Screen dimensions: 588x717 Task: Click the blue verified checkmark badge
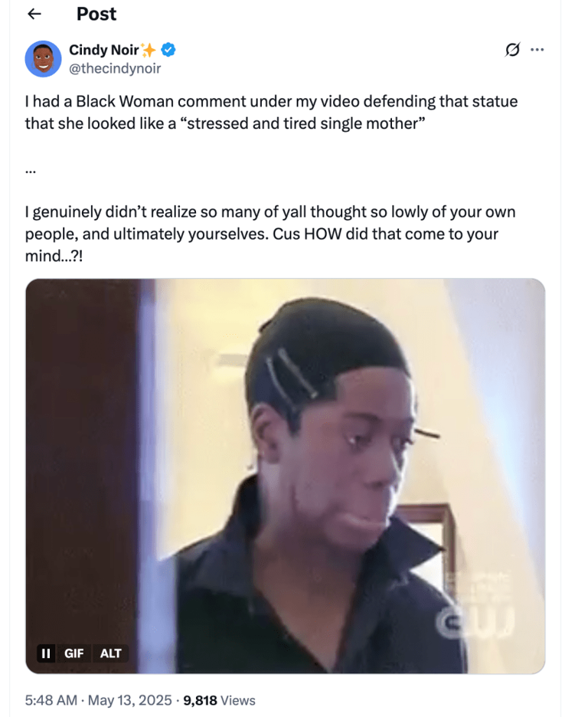[x=168, y=49]
